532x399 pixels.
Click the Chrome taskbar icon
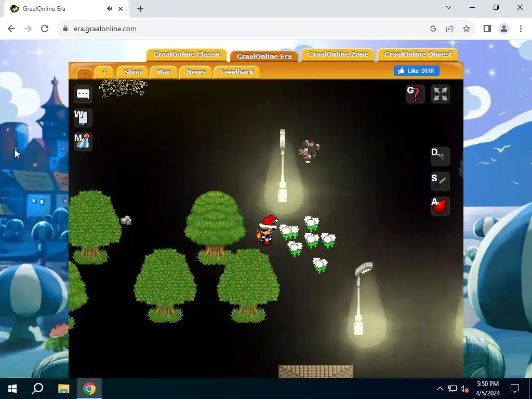pyautogui.click(x=89, y=389)
